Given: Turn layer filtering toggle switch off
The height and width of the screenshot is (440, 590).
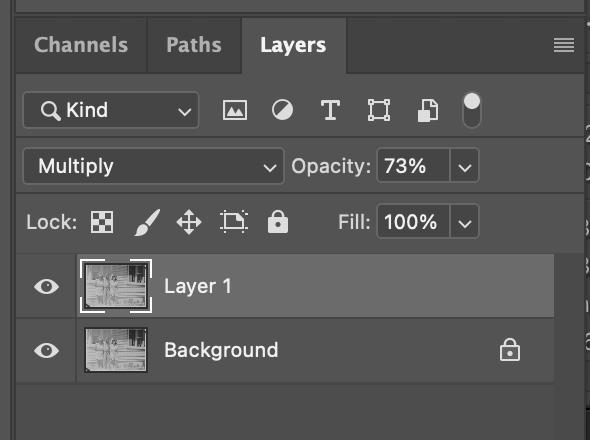Looking at the screenshot, I should click(x=471, y=111).
